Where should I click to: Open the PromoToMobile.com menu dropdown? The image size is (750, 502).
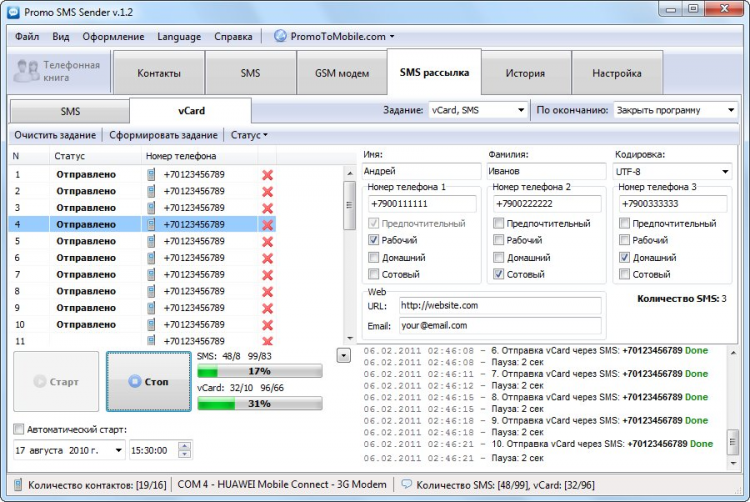coord(392,36)
